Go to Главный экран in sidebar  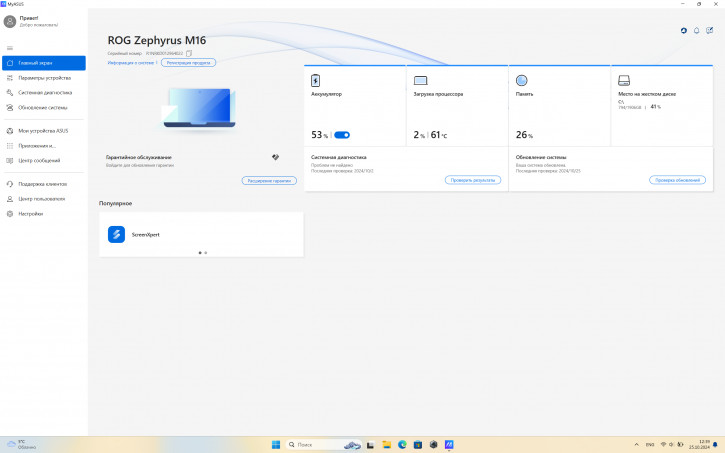pyautogui.click(x=44, y=63)
